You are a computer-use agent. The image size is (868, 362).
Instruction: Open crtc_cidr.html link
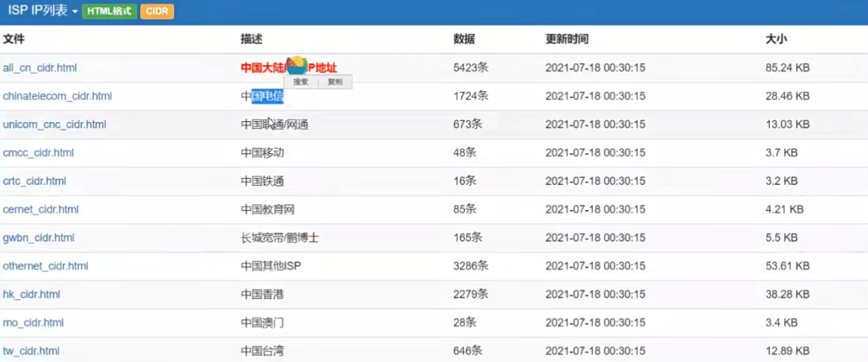tap(35, 181)
